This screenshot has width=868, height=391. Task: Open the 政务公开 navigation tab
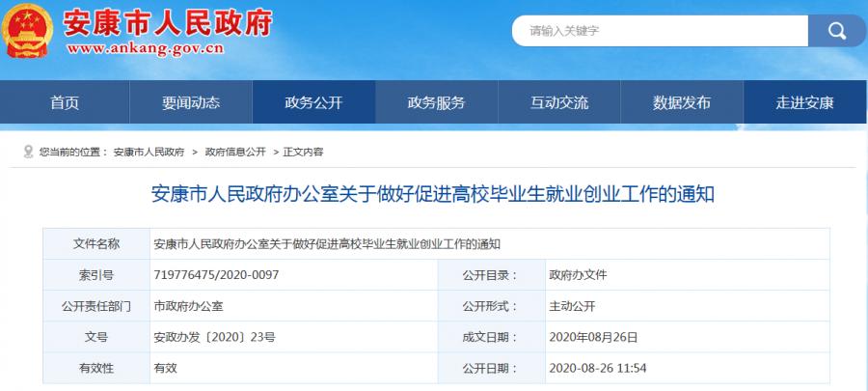313,102
